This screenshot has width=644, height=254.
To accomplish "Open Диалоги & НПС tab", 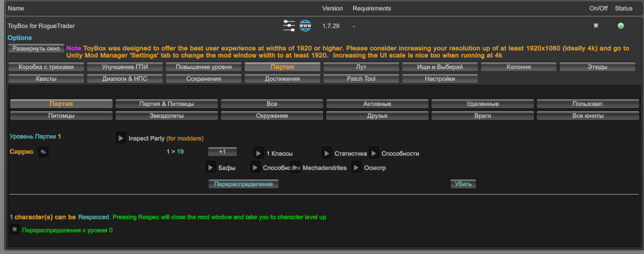I will (125, 79).
